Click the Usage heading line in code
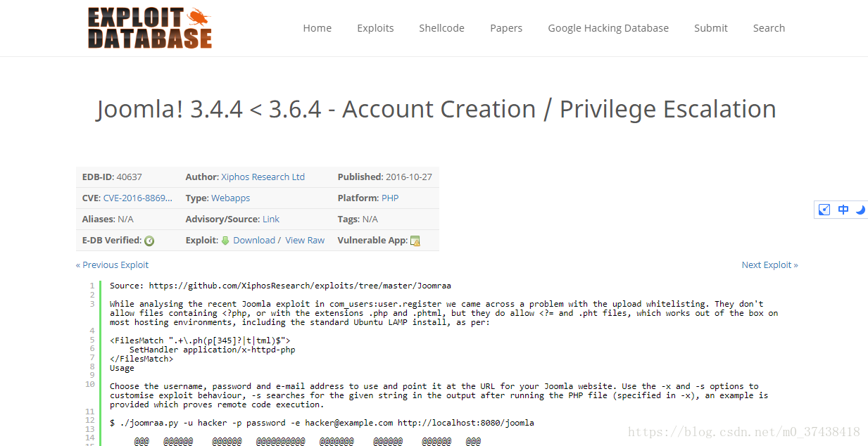868x446 pixels. tap(122, 368)
